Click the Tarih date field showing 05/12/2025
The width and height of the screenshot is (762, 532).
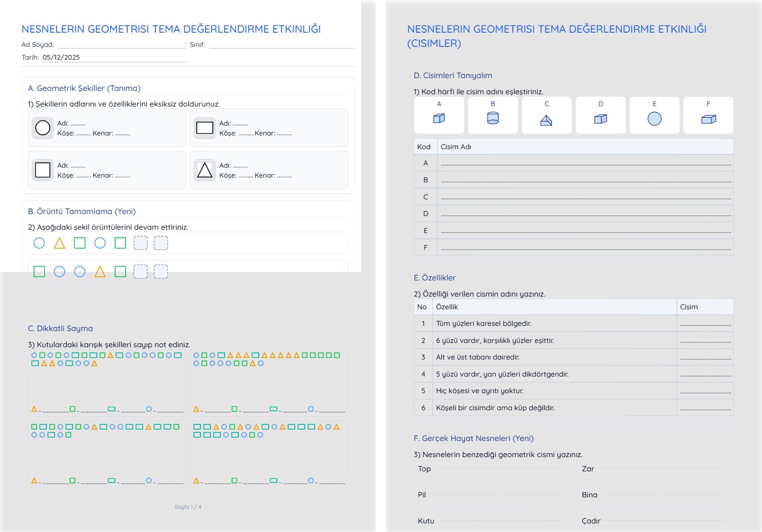click(x=114, y=58)
